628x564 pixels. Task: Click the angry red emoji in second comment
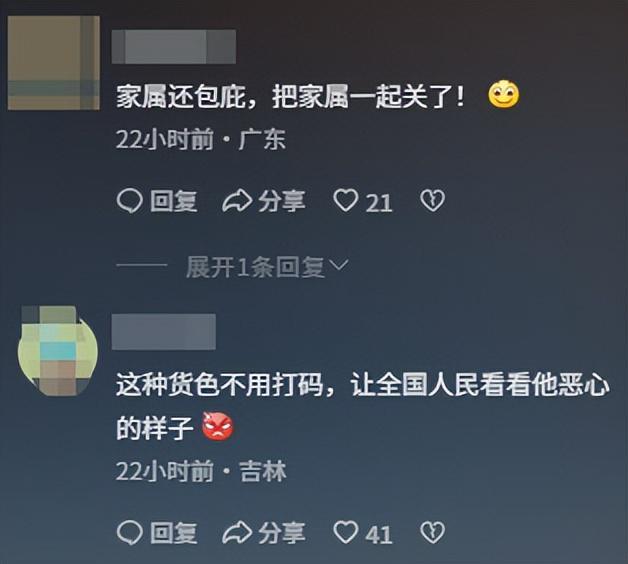(217, 426)
